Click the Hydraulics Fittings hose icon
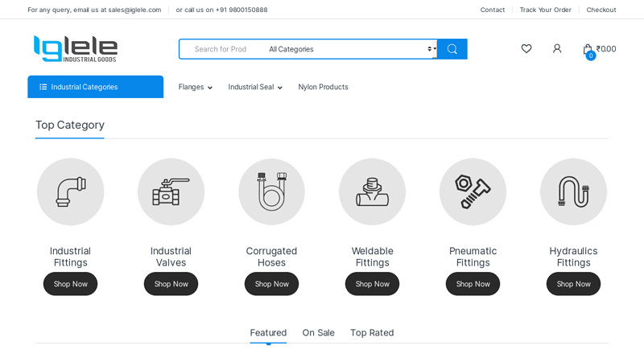644x362 pixels. [573, 191]
